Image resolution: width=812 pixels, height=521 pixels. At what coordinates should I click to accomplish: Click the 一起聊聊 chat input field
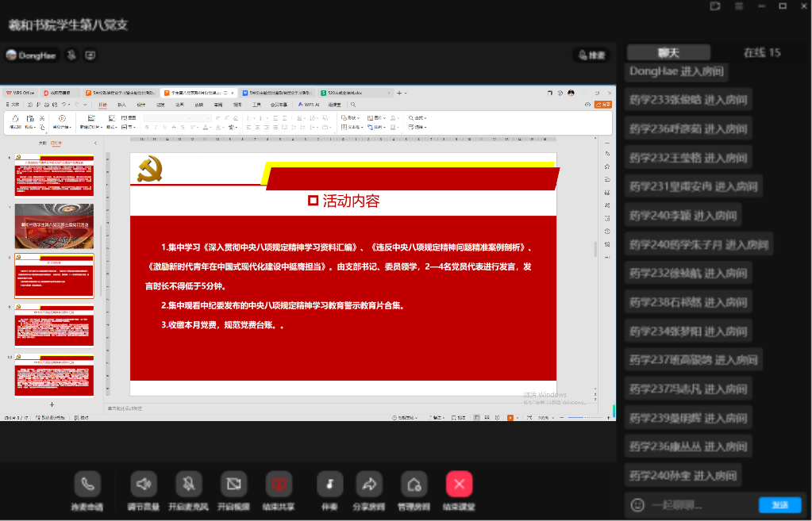pos(698,505)
